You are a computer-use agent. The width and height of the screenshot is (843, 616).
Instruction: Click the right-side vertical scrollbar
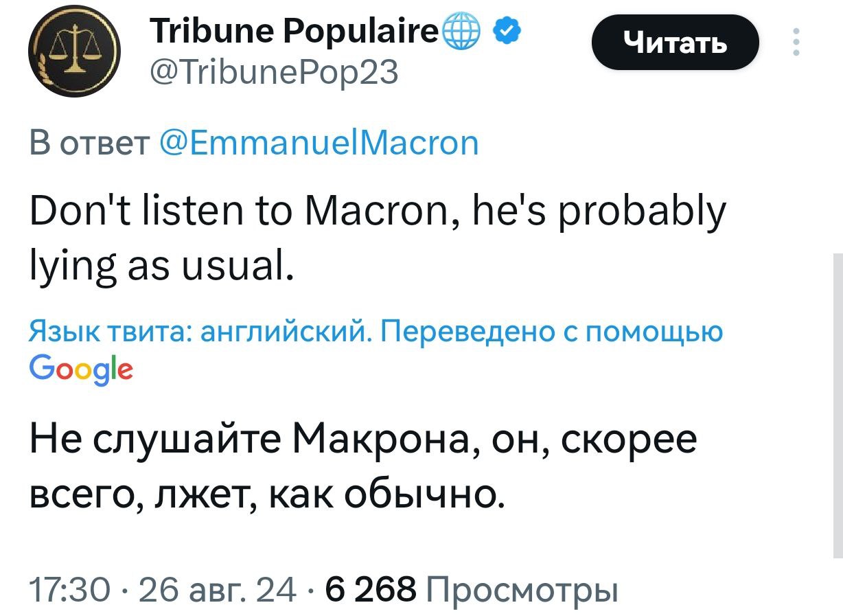pos(838,405)
